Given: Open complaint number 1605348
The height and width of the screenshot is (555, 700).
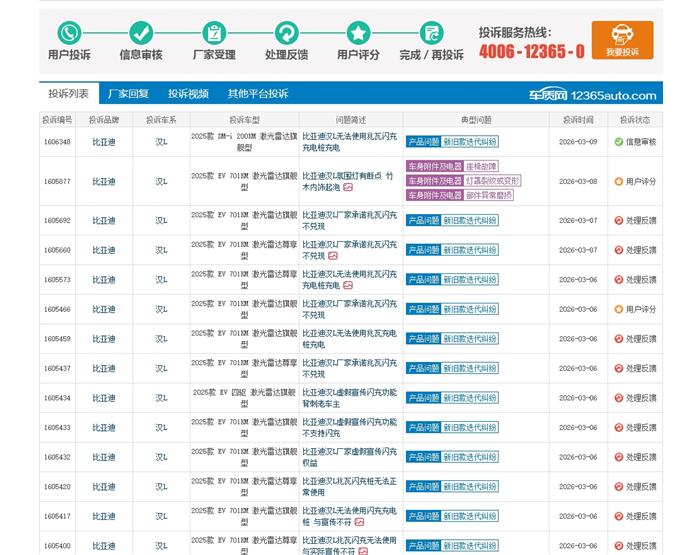Looking at the screenshot, I should [57, 142].
